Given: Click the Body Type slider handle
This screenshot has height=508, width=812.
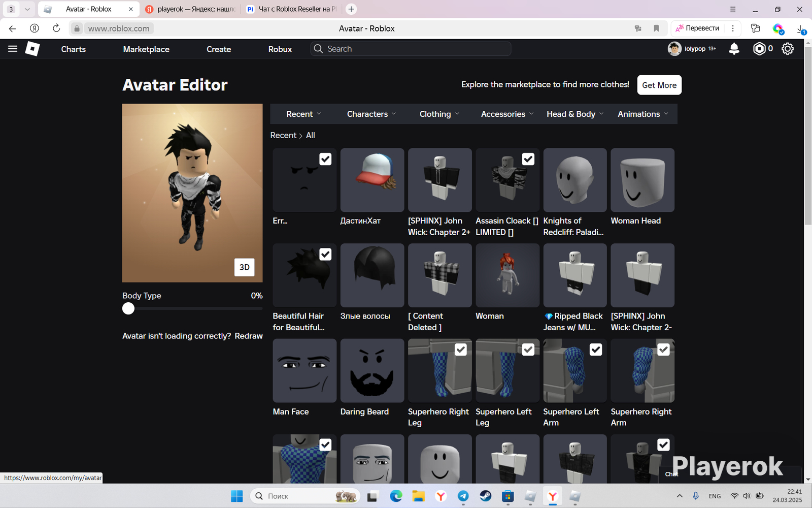Looking at the screenshot, I should click(128, 308).
